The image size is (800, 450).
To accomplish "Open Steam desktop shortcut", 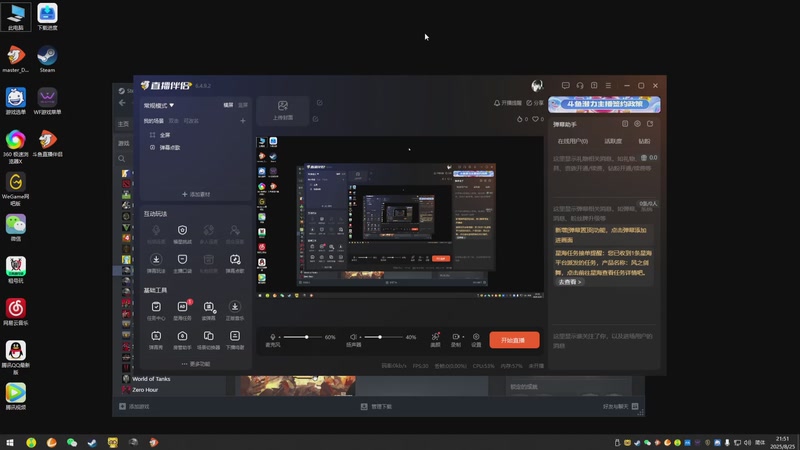I will pyautogui.click(x=47, y=59).
